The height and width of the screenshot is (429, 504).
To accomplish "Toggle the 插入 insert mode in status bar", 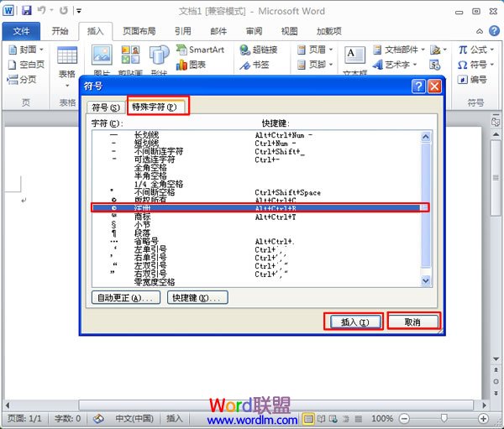I will 175,418.
